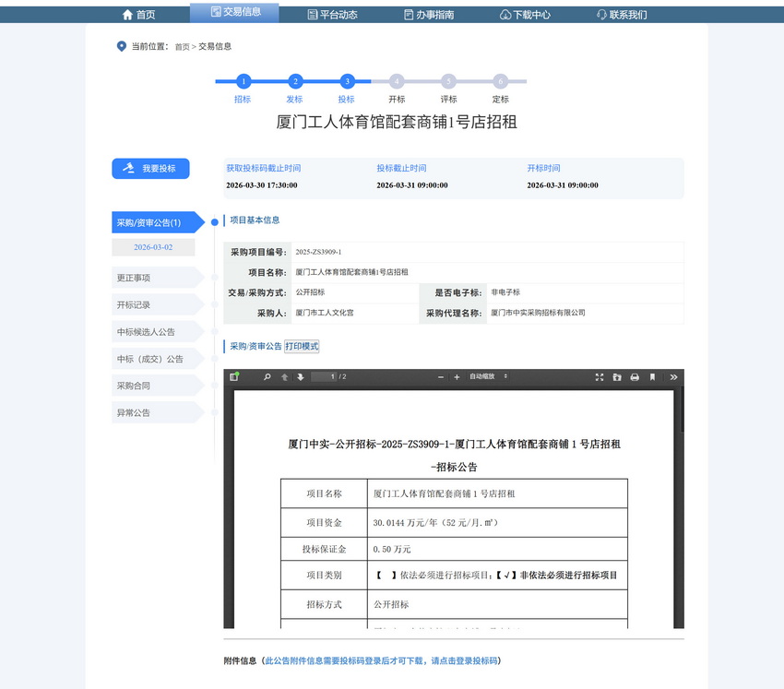The height and width of the screenshot is (689, 784).
Task: Click the 我要投标 button
Action: 150,169
